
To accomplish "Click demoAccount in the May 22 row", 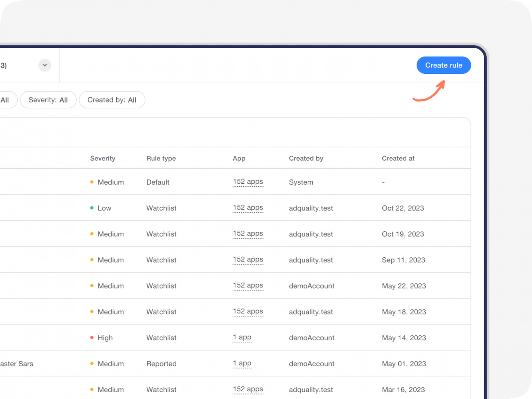I will pyautogui.click(x=311, y=286).
